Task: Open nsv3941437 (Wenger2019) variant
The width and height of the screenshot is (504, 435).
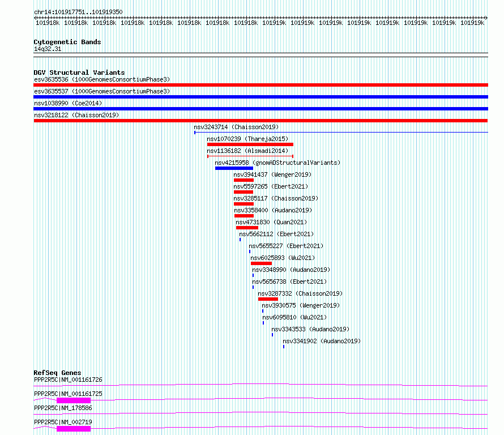Action: [272, 174]
